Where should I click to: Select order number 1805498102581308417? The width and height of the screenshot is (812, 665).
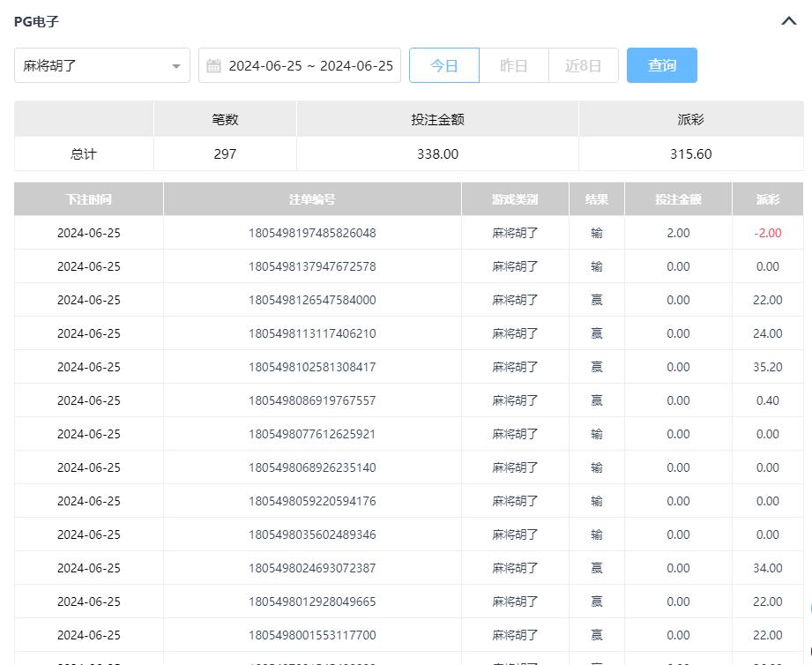(312, 367)
